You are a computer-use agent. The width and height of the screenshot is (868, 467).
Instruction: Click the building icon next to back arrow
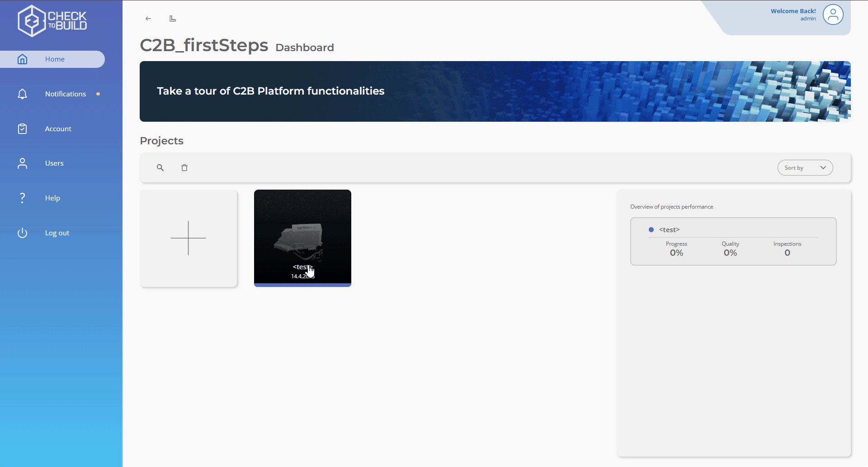point(172,19)
